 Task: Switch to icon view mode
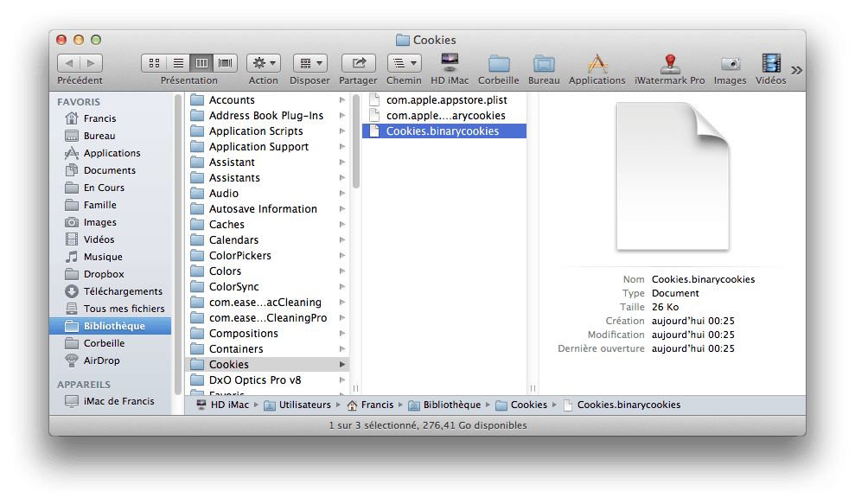pyautogui.click(x=154, y=63)
